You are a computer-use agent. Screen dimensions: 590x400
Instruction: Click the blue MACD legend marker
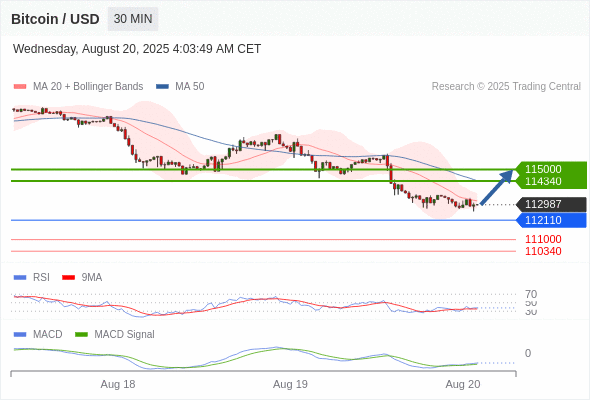(x=20, y=335)
